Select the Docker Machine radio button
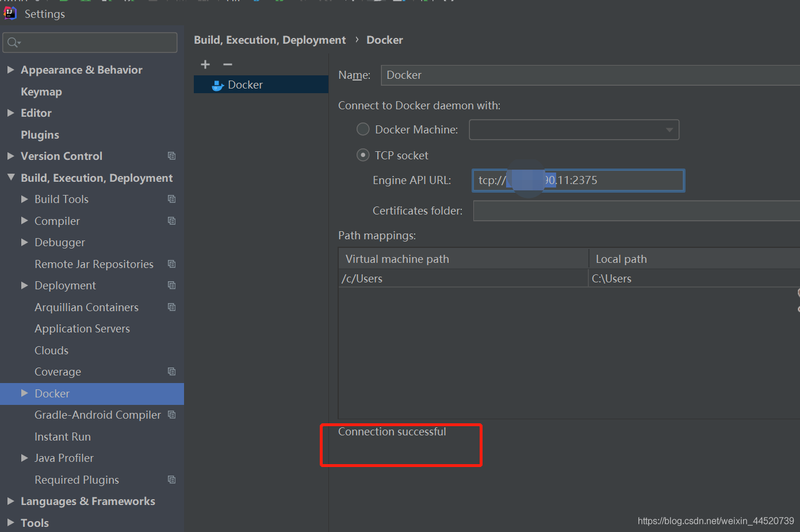Screen dimensions: 800x532 click(x=363, y=129)
